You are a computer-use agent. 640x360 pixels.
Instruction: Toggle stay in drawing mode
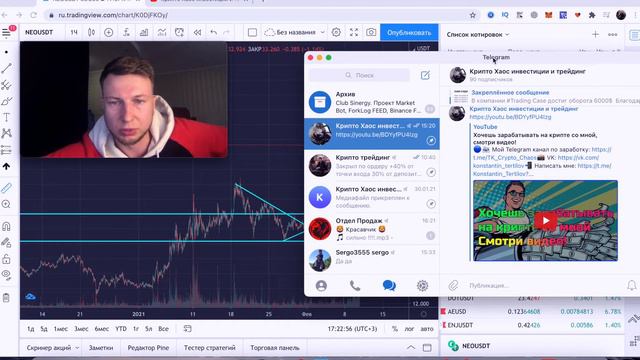(6, 243)
